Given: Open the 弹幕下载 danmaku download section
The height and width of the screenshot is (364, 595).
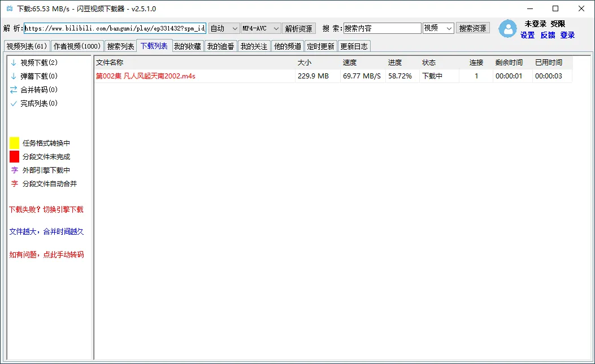Looking at the screenshot, I should click(12, 76).
